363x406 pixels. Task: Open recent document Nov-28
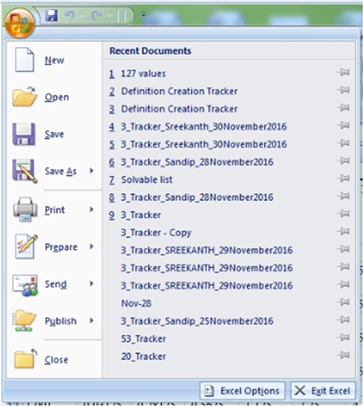[136, 303]
